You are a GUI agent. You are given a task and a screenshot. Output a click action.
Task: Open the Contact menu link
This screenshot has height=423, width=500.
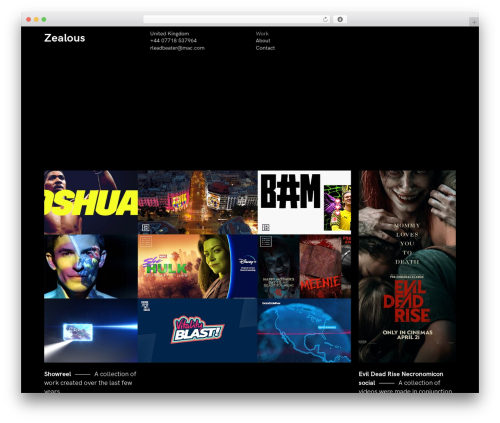(265, 48)
